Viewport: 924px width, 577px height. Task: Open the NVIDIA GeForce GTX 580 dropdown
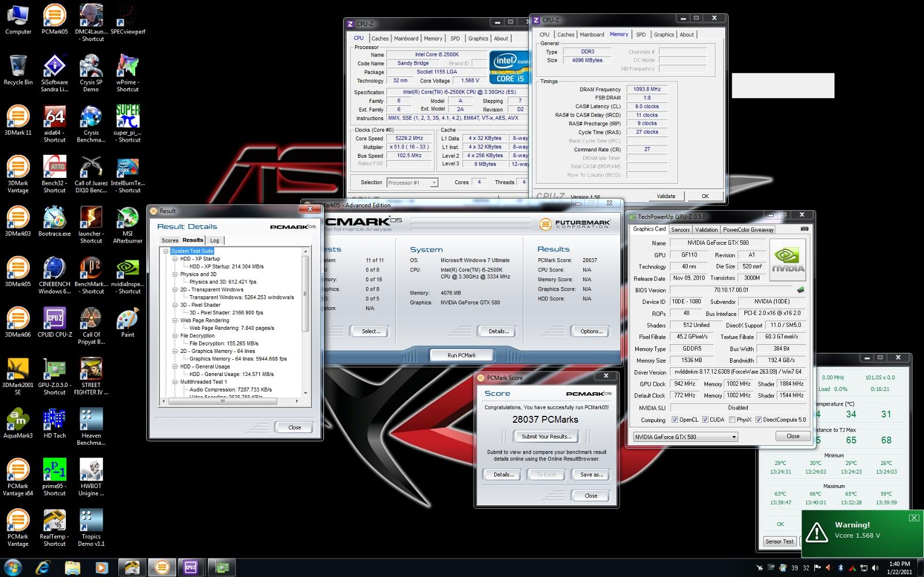pyautogui.click(x=685, y=437)
